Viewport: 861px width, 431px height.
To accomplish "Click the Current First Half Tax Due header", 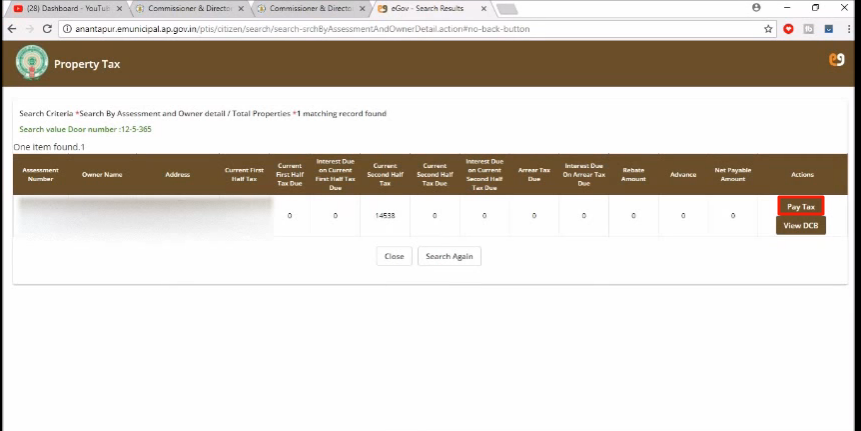I will [289, 175].
